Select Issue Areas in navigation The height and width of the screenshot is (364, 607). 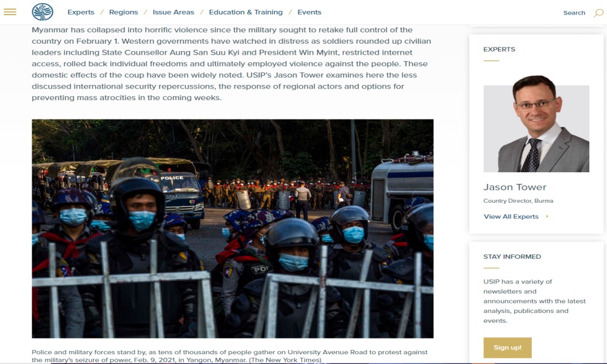pos(173,12)
